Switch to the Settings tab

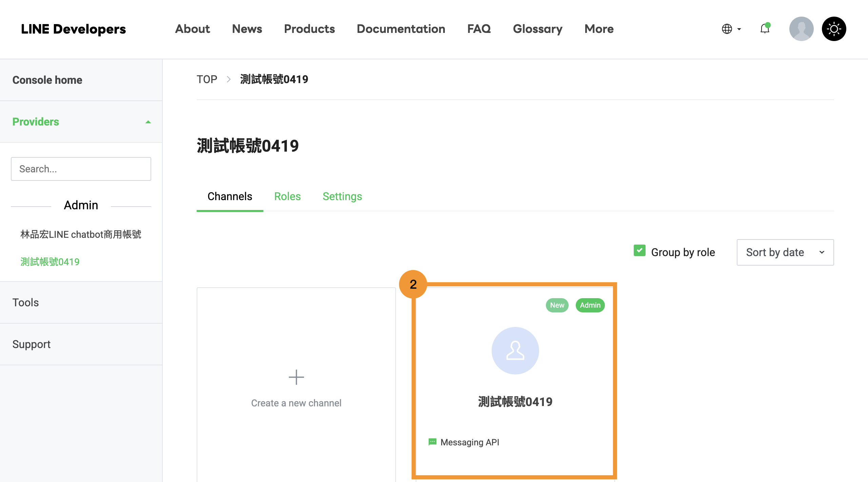[x=342, y=196]
